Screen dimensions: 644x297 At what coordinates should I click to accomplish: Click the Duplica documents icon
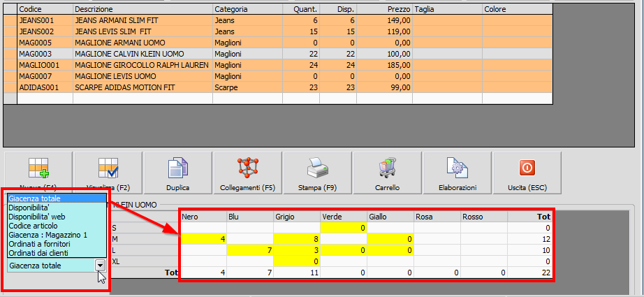(x=178, y=173)
